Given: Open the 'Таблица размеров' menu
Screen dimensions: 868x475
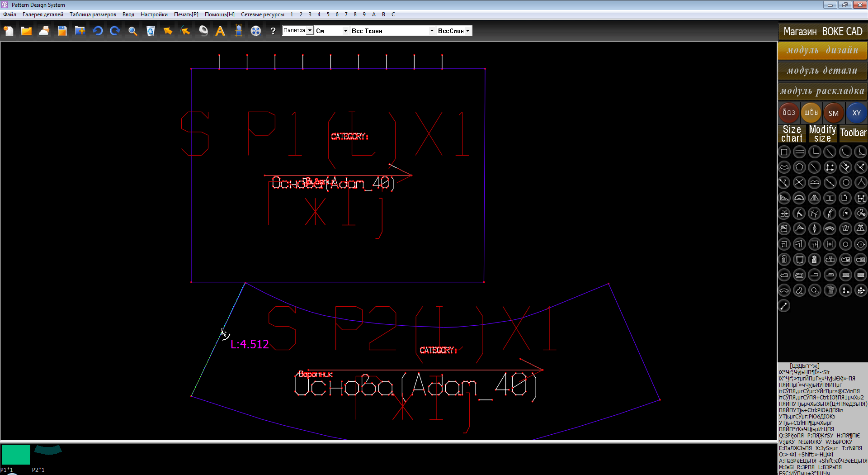Looking at the screenshot, I should (x=93, y=14).
